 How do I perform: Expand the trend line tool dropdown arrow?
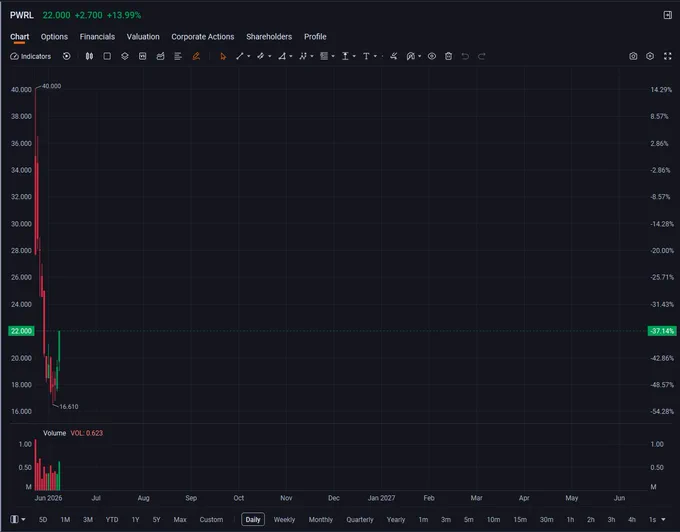coord(248,56)
